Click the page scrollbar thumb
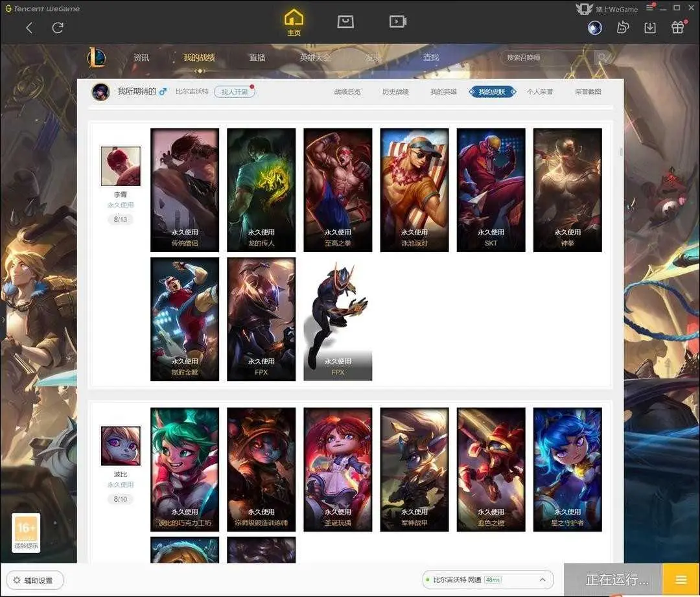 click(621, 152)
